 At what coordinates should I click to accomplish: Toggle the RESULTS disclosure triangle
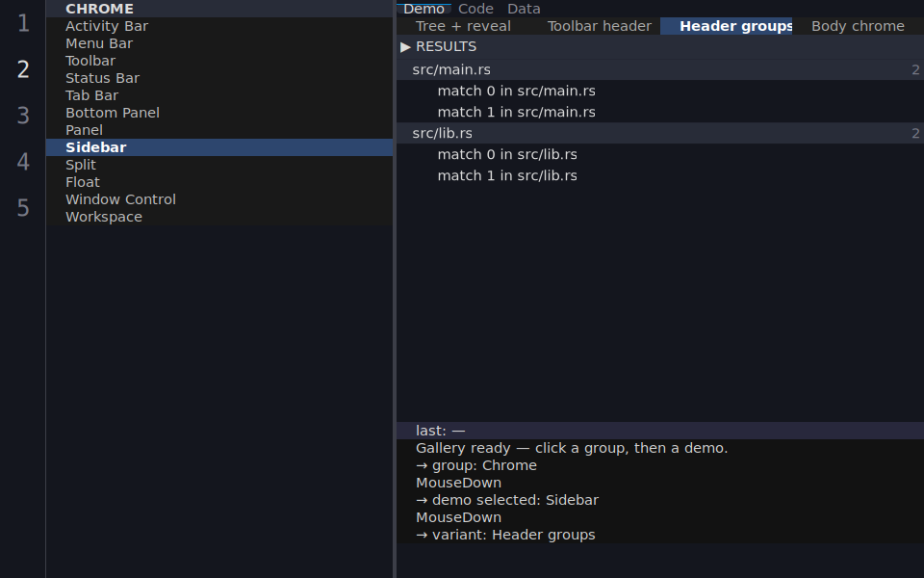pos(405,46)
